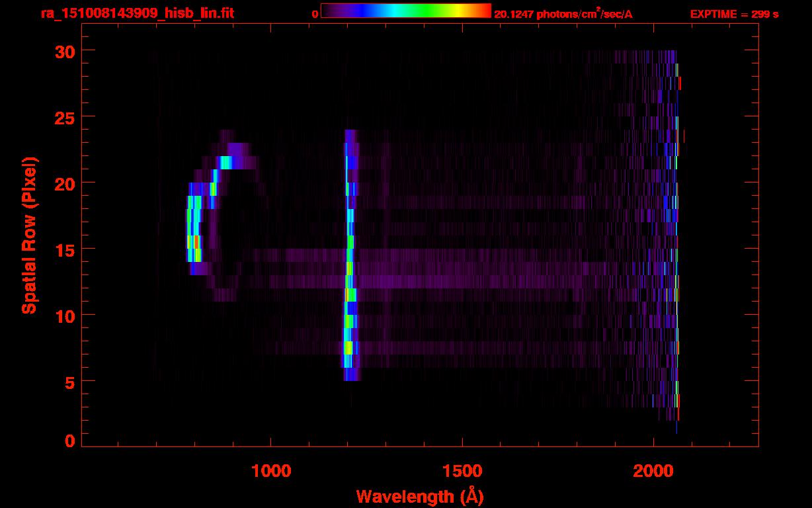This screenshot has width=812, height=508.
Task: Click the bright detector edge near 2060 Å
Action: coord(677,242)
